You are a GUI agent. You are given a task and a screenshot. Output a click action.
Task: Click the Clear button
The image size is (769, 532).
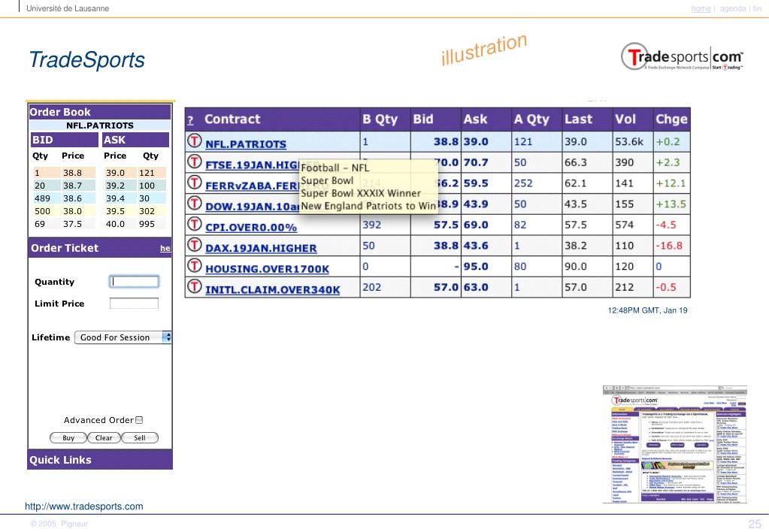104,438
